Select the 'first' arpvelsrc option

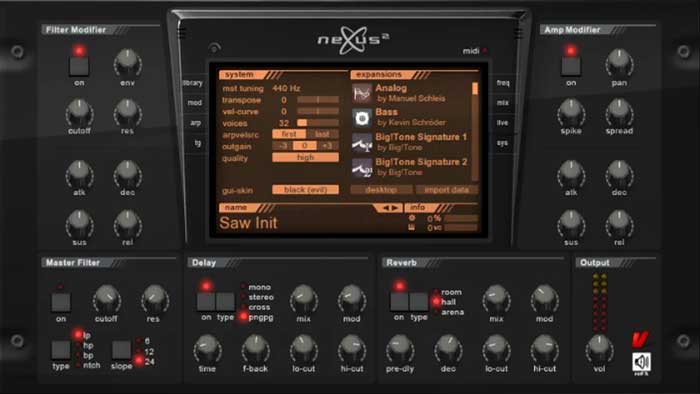(x=289, y=134)
